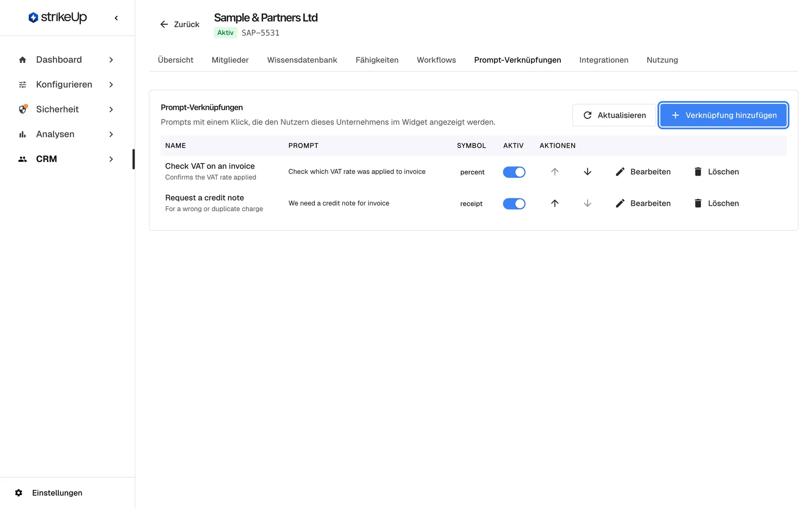Click the "SAP-5531" company ID
The height and width of the screenshot is (508, 812).
pos(260,33)
